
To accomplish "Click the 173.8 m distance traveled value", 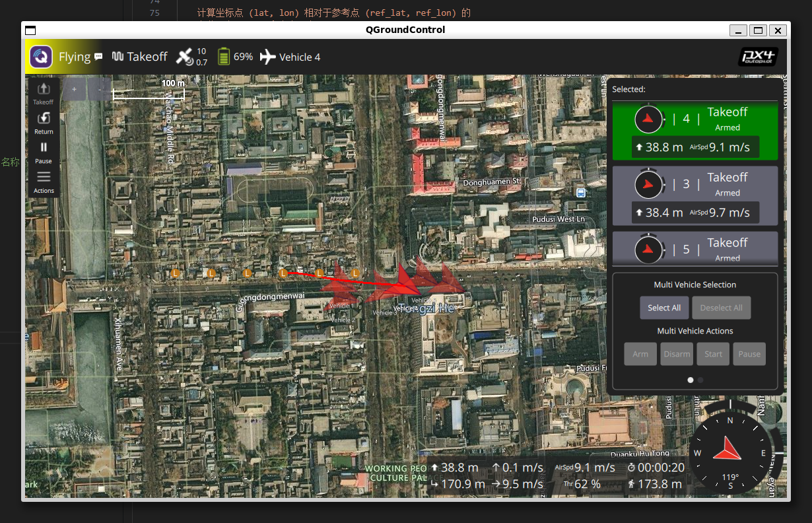I will [654, 484].
